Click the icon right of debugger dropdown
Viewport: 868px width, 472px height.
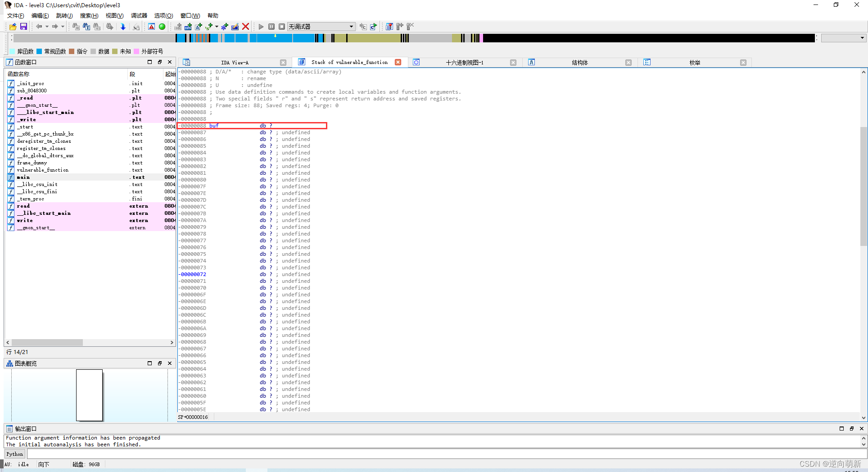pos(363,27)
